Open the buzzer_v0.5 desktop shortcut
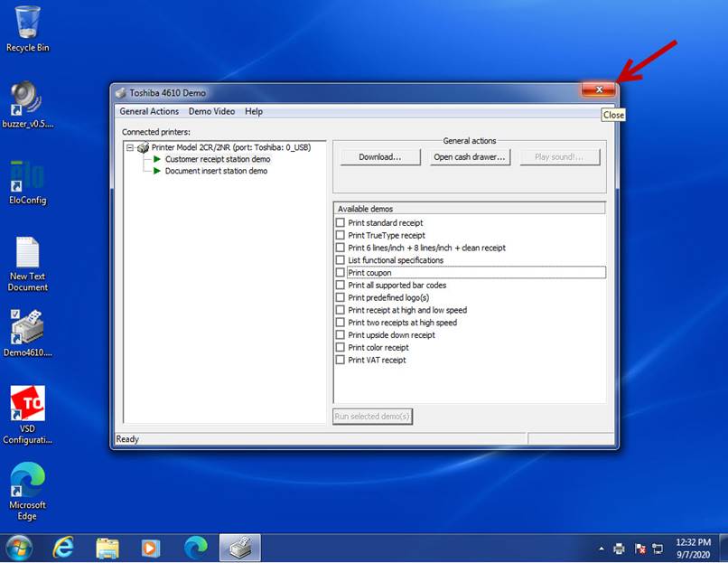Screen dimensions: 728x563 click(x=27, y=101)
